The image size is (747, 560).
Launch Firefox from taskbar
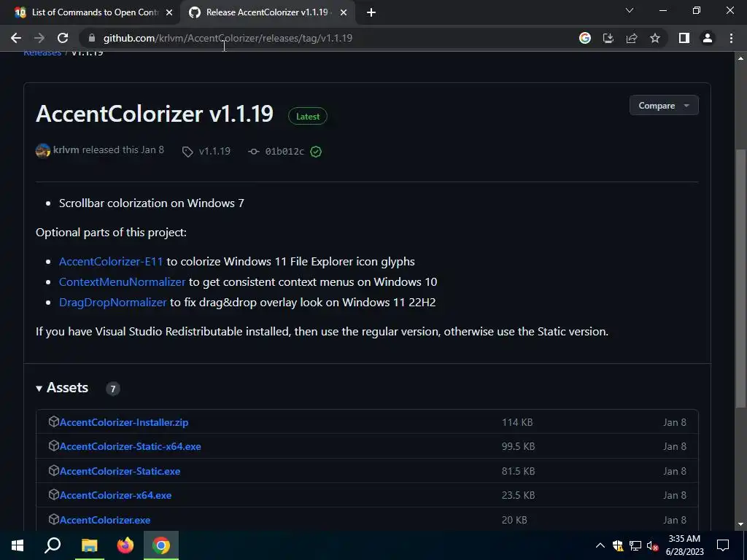pyautogui.click(x=125, y=545)
